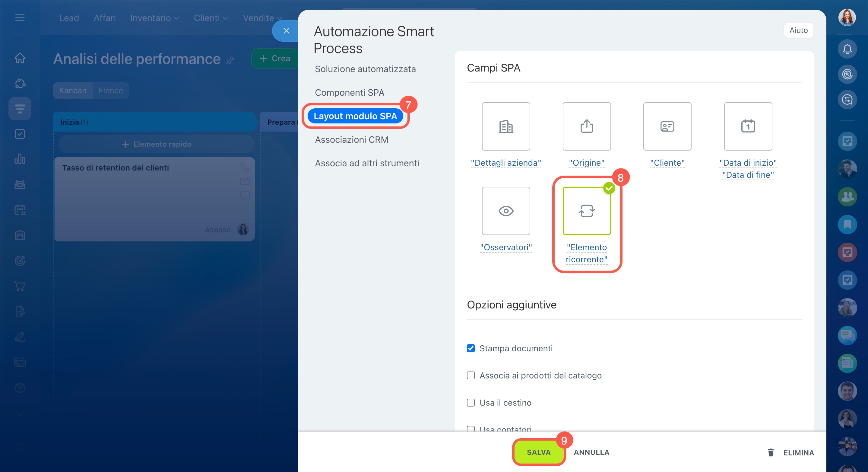This screenshot has width=868, height=472.
Task: Click the trash icon next to Elimina
Action: coord(771,452)
